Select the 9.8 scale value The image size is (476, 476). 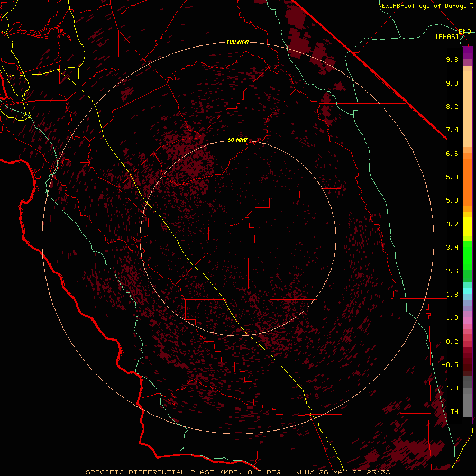tap(452, 59)
